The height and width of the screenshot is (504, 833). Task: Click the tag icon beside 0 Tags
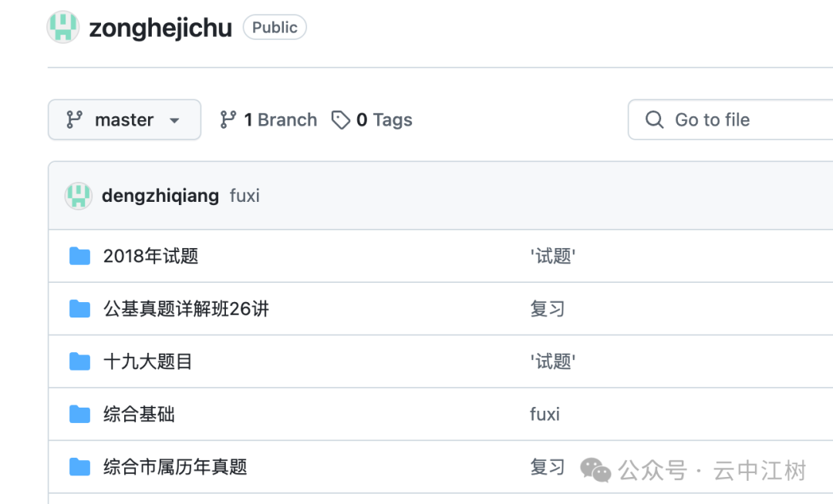341,120
